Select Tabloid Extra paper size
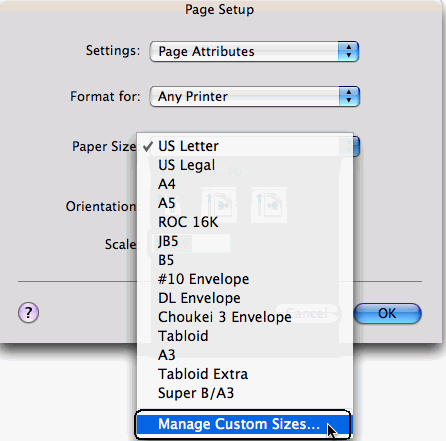The width and height of the screenshot is (446, 441). 245,374
